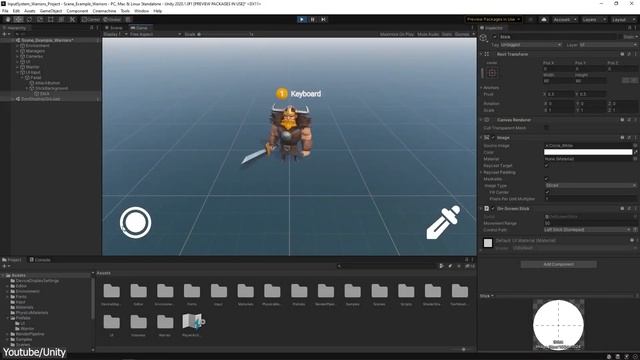Open the Window menu
Screen dimensions: 640x360
click(x=142, y=11)
